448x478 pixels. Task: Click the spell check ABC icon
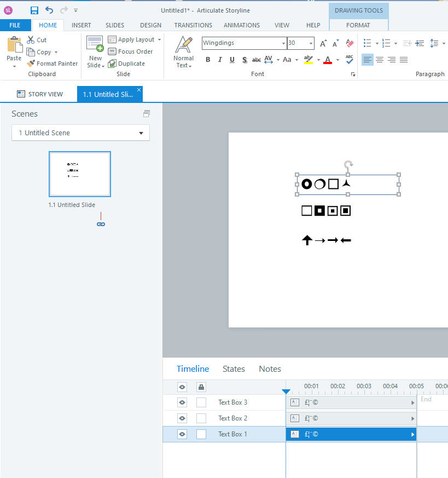tap(350, 60)
